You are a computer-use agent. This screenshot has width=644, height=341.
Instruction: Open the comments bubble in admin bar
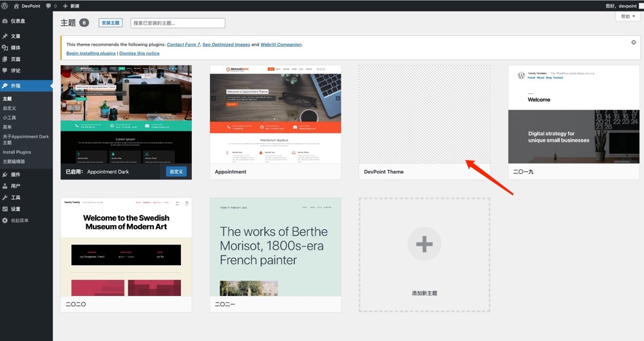[52, 6]
